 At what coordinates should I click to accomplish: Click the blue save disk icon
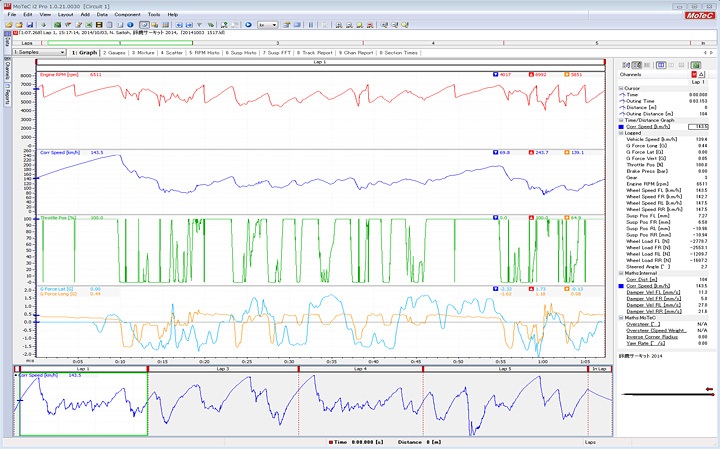click(x=31, y=24)
